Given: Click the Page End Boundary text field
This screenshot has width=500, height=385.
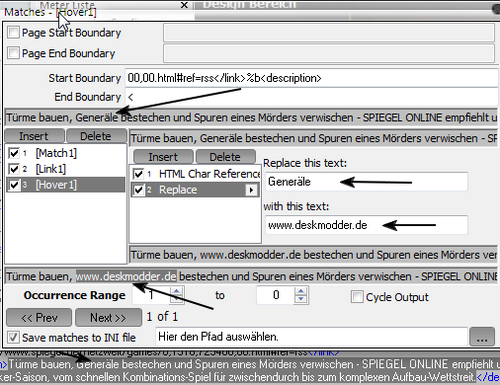Looking at the screenshot, I should (x=329, y=53).
